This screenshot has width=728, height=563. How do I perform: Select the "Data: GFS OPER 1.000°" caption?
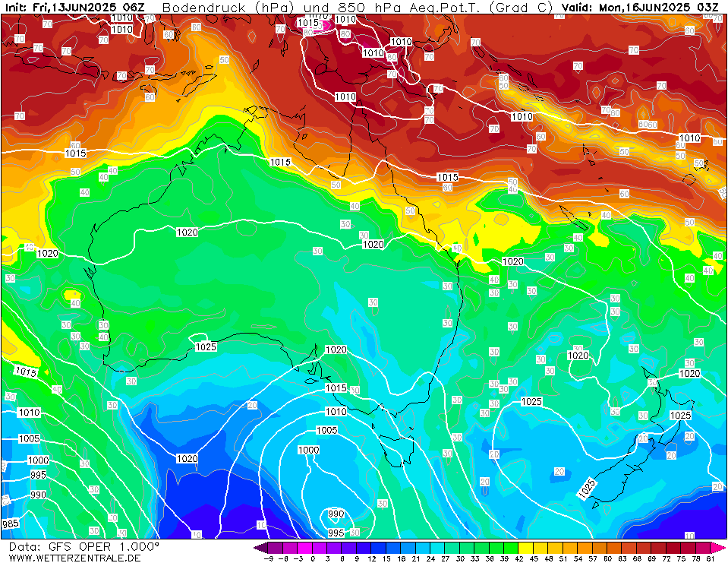[84, 546]
